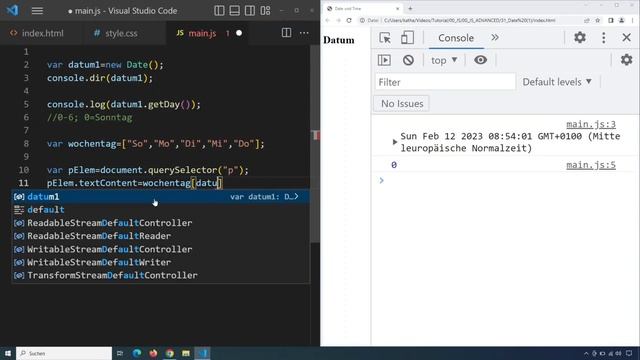Open Chrome three-dot menu
The height and width of the screenshot is (360, 640).
click(x=633, y=20)
